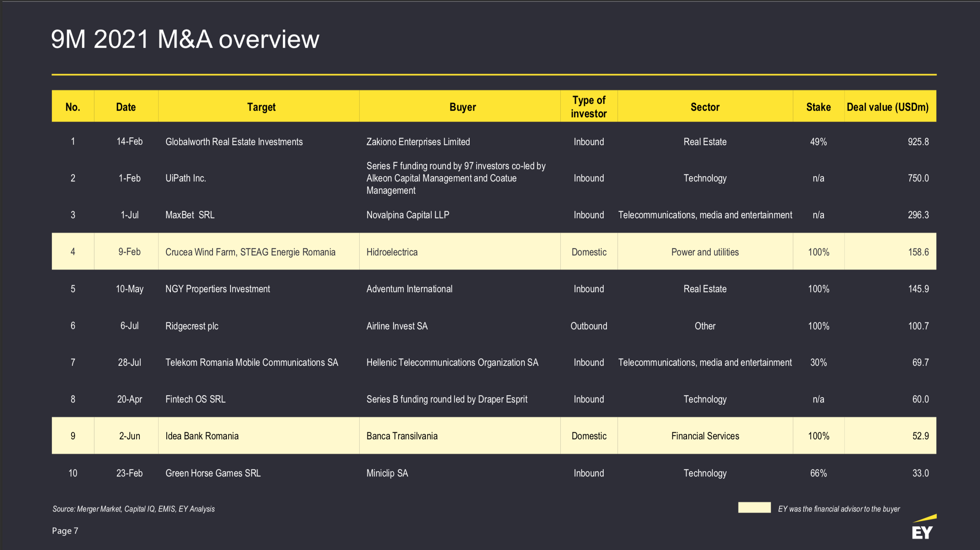Click the deal value '750.0'

click(918, 178)
